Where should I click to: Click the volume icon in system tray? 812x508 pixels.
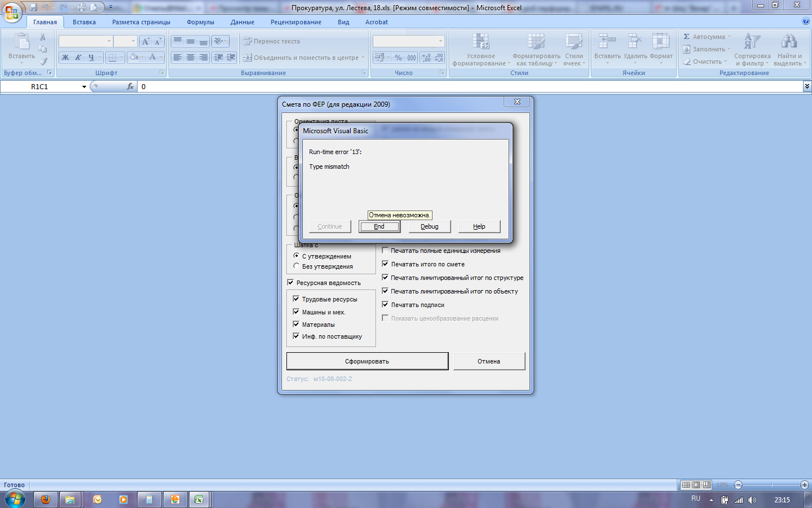[752, 500]
